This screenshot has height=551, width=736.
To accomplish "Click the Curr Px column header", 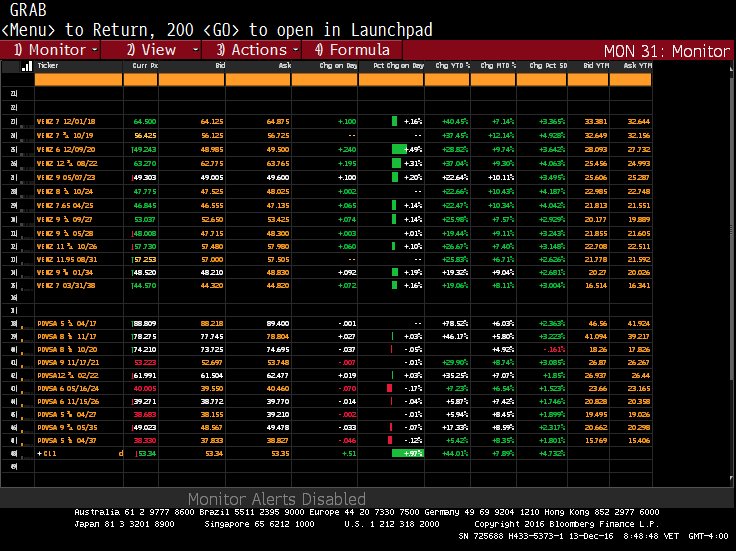I will 145,66.
